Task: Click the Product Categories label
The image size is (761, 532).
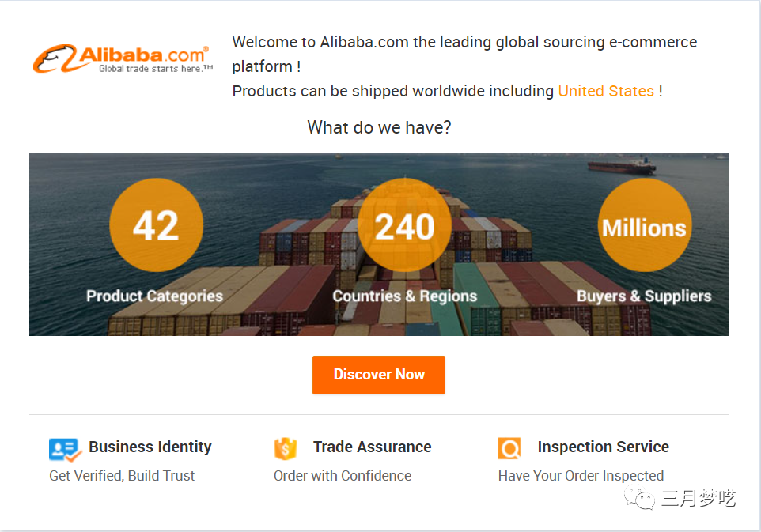Action: tap(154, 296)
